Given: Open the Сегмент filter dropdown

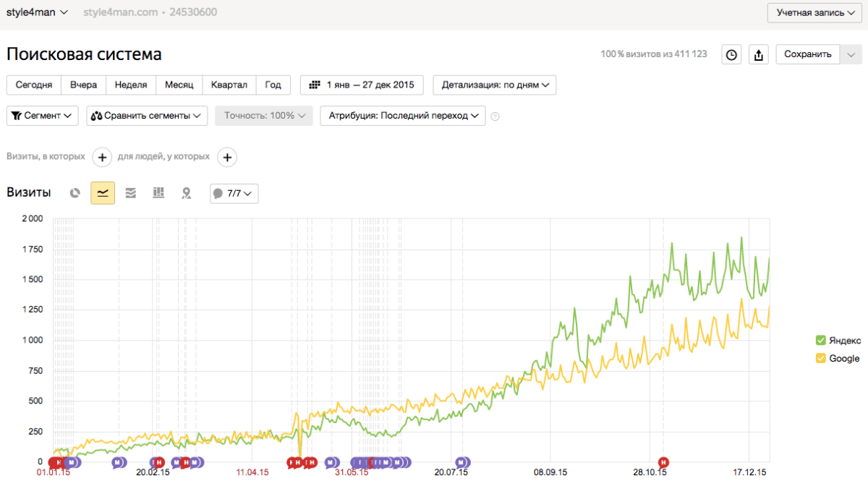Looking at the screenshot, I should pyautogui.click(x=43, y=116).
